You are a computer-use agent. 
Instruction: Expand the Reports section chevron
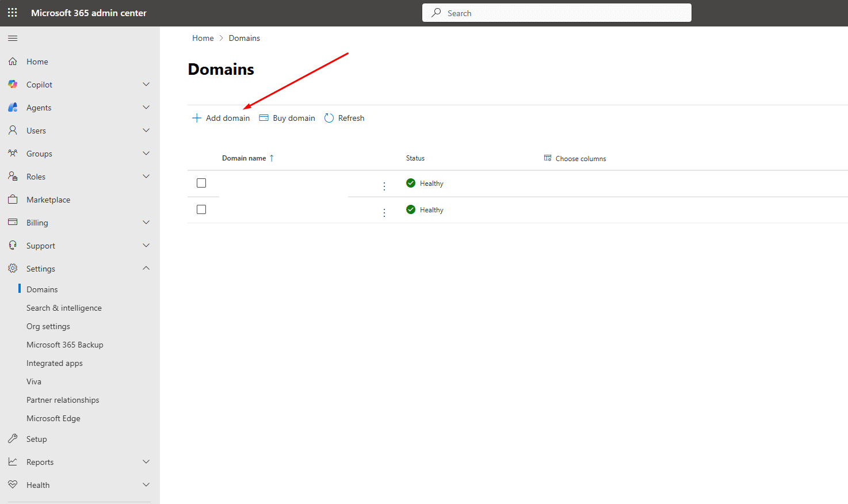(x=146, y=462)
